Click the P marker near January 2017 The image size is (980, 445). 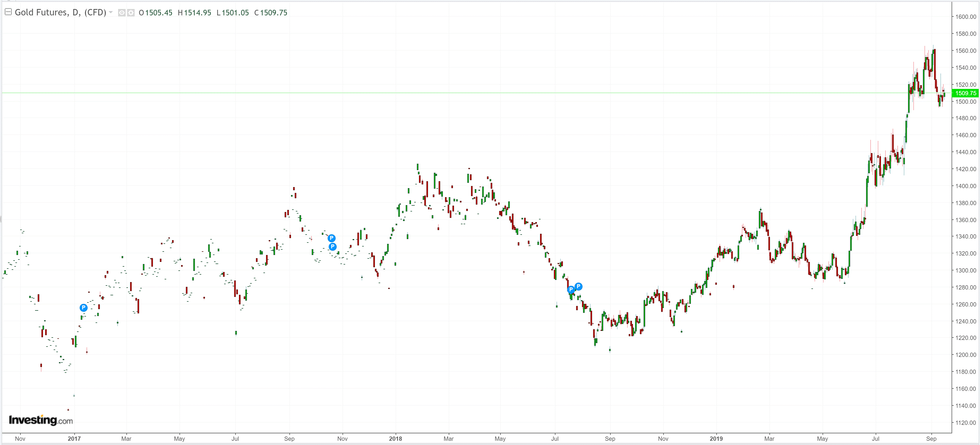pos(83,308)
